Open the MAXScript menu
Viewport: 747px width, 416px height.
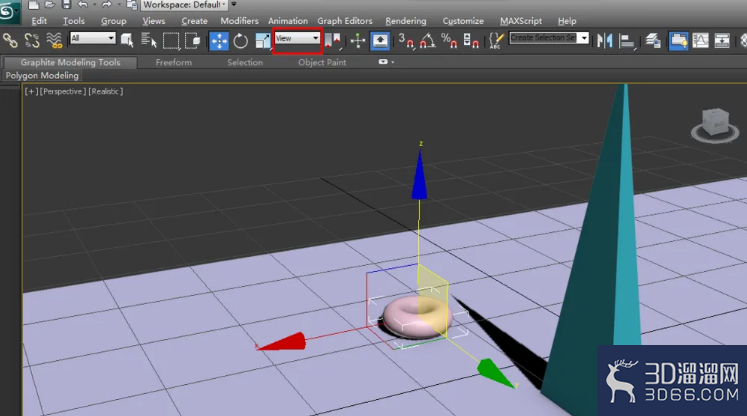pos(521,21)
